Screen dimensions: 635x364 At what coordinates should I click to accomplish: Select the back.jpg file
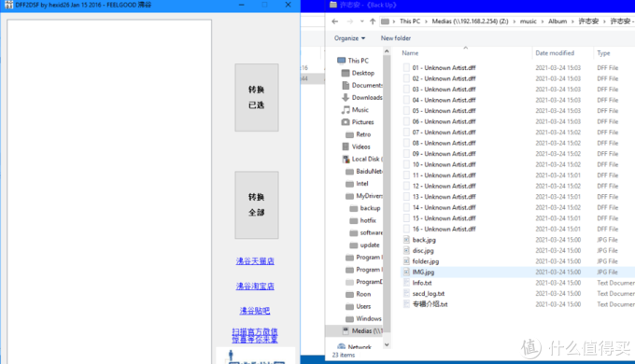[424, 240]
